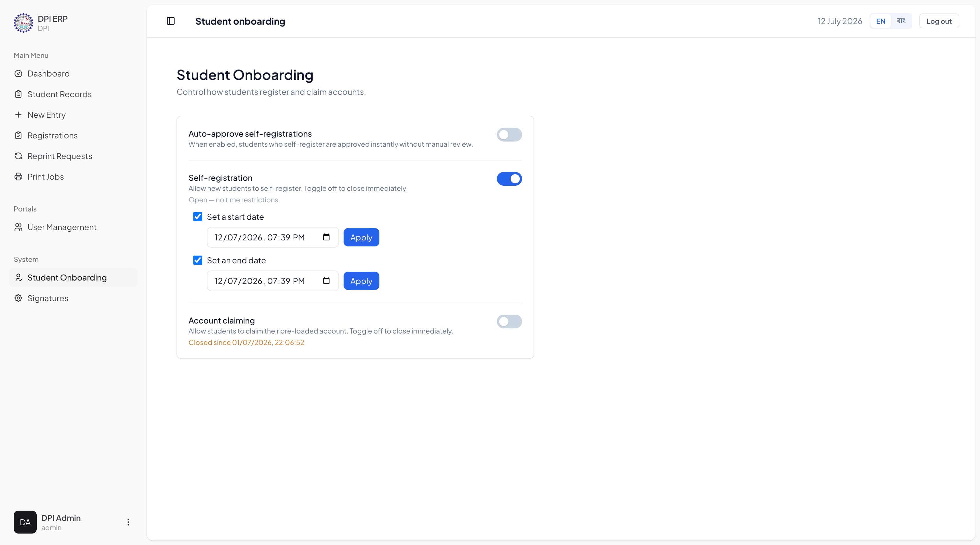
Task: Navigate to Registrations menu item
Action: tap(73, 136)
